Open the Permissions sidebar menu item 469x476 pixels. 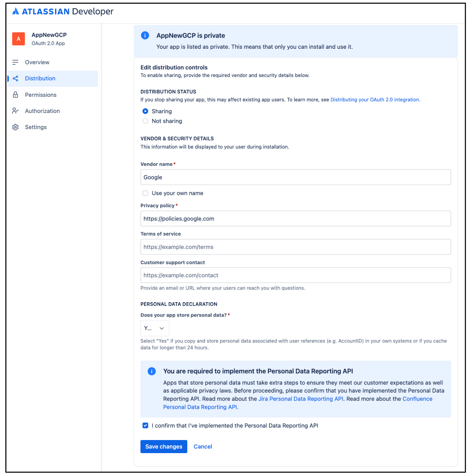pyautogui.click(x=41, y=95)
